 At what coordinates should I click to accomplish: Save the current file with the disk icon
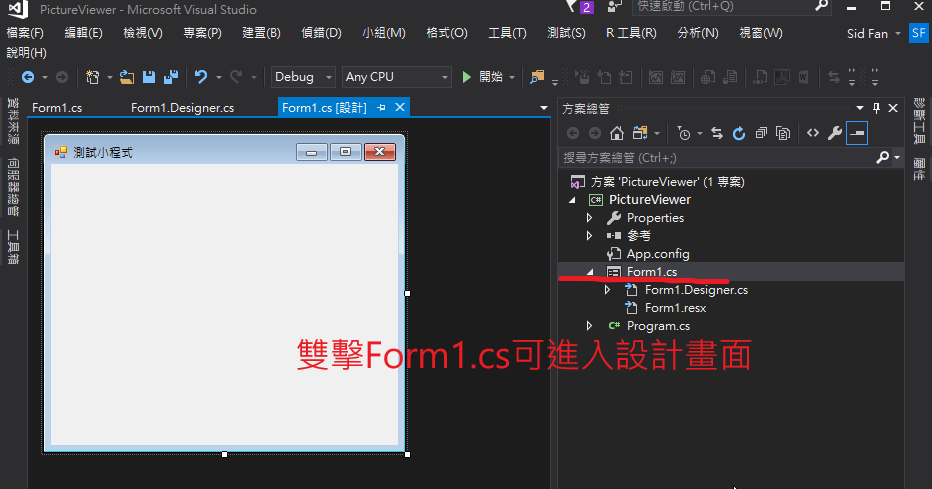149,77
